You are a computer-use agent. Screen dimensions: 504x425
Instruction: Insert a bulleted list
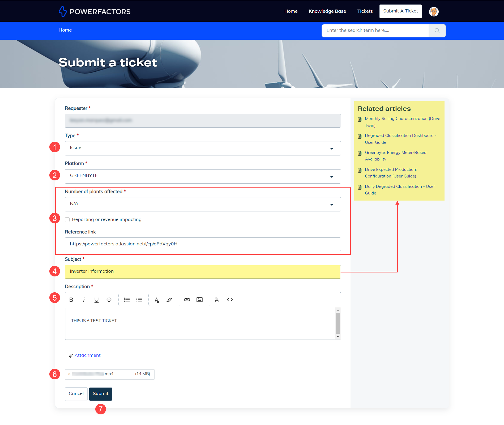coord(139,300)
